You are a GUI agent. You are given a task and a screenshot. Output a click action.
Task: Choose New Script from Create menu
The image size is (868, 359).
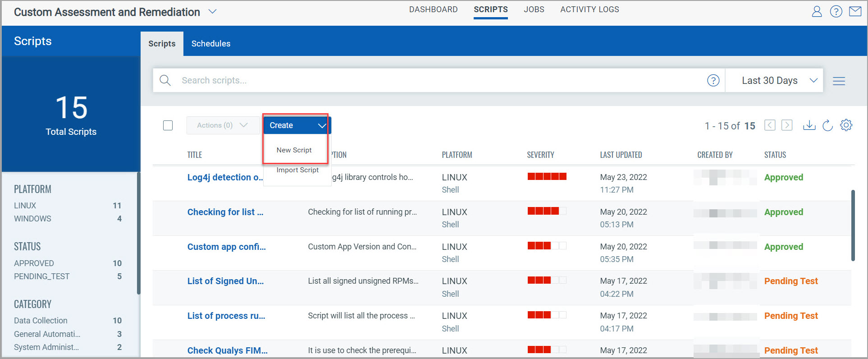(294, 150)
